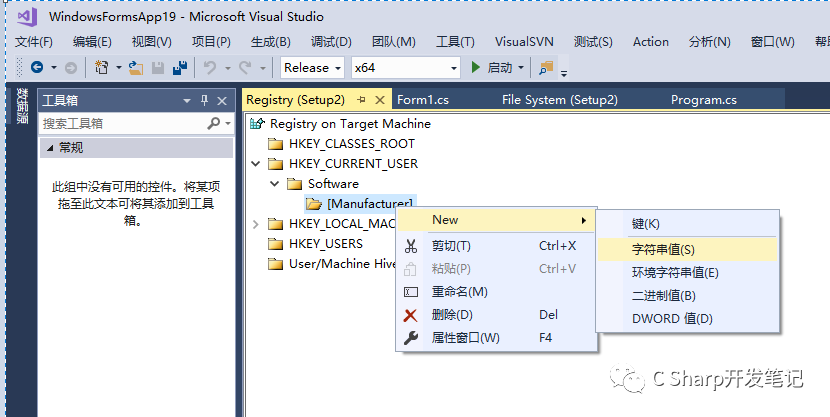Open the 数据源 side tab
This screenshot has width=830, height=417.
click(22, 106)
